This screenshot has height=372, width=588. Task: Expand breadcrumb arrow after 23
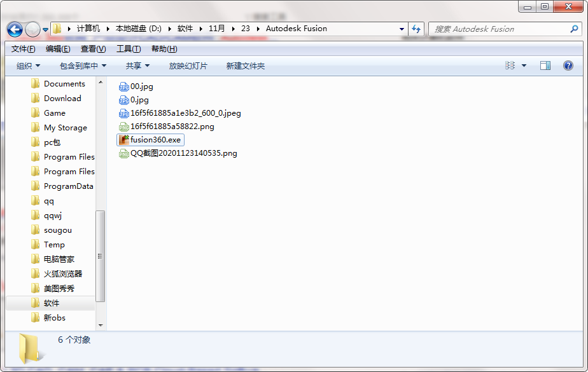click(258, 29)
